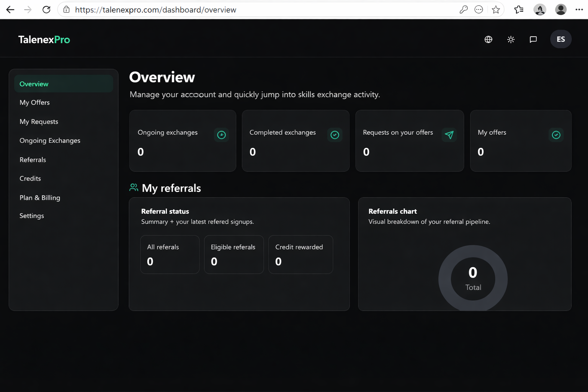Open the Completed exchanges card
The image size is (588, 392).
click(296, 141)
